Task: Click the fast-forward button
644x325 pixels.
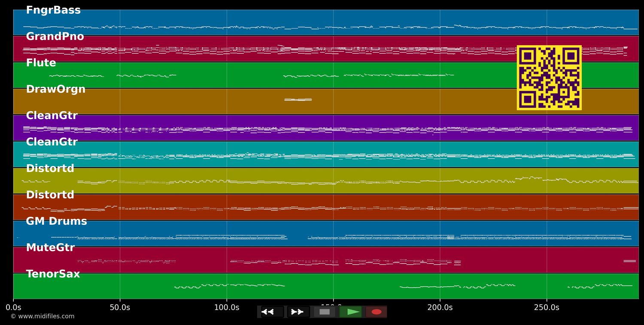Action: (x=298, y=312)
